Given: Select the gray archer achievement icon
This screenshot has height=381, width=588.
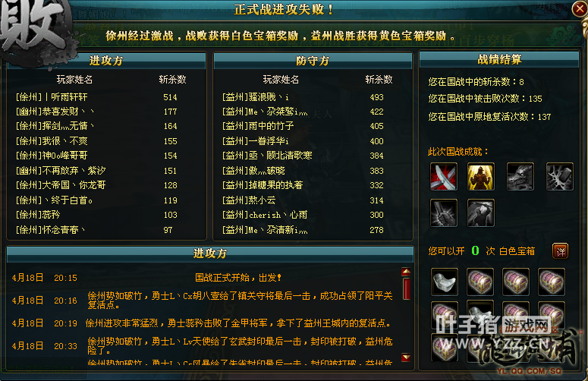Looking at the screenshot, I should point(480,213).
